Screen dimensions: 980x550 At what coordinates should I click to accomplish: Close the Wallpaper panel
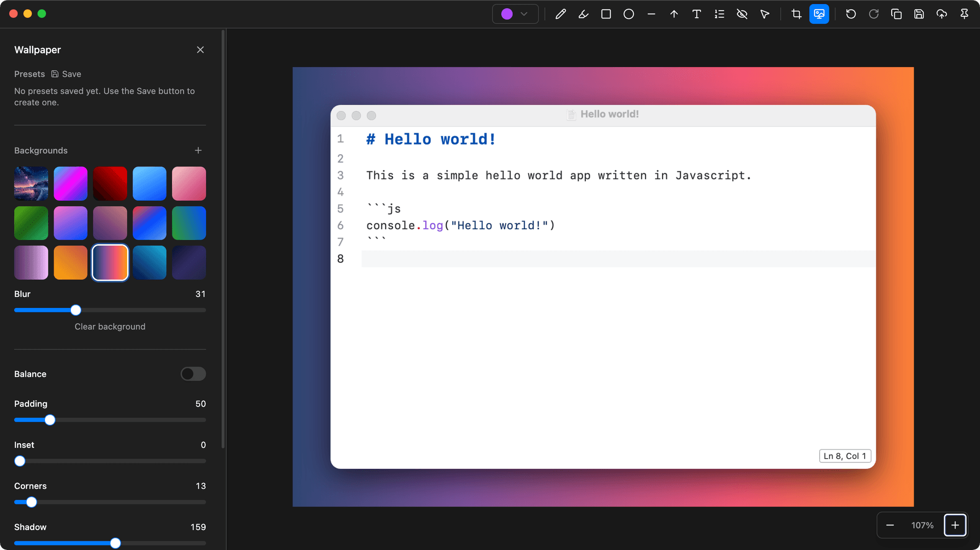[x=200, y=50]
